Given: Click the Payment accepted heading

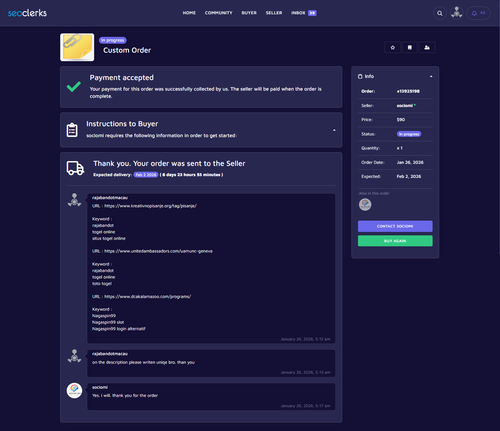Looking at the screenshot, I should (x=122, y=78).
